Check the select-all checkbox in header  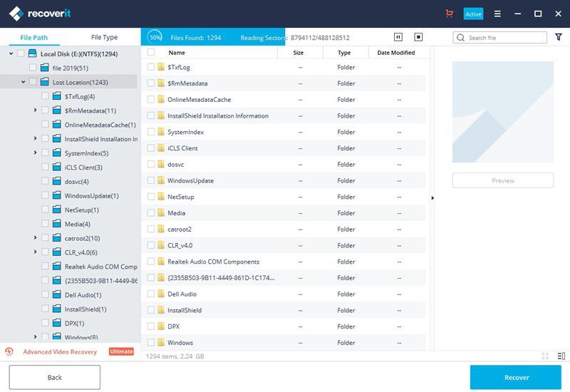[x=151, y=52]
